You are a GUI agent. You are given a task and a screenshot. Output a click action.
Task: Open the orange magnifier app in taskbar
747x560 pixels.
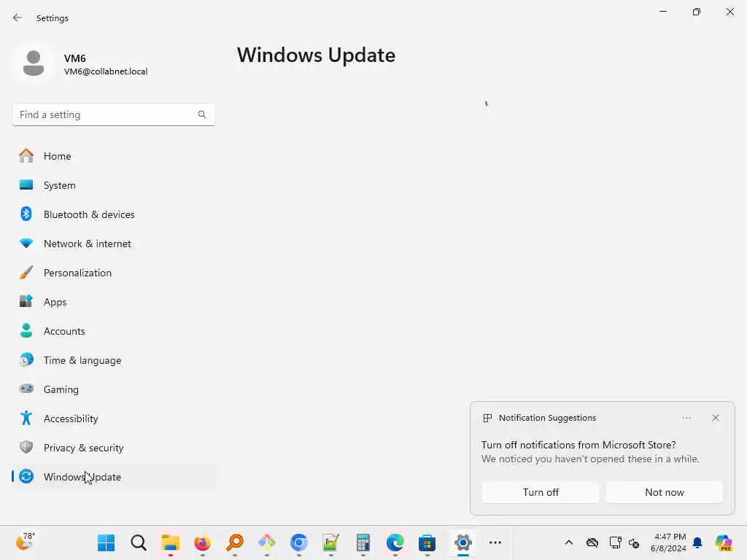click(235, 542)
